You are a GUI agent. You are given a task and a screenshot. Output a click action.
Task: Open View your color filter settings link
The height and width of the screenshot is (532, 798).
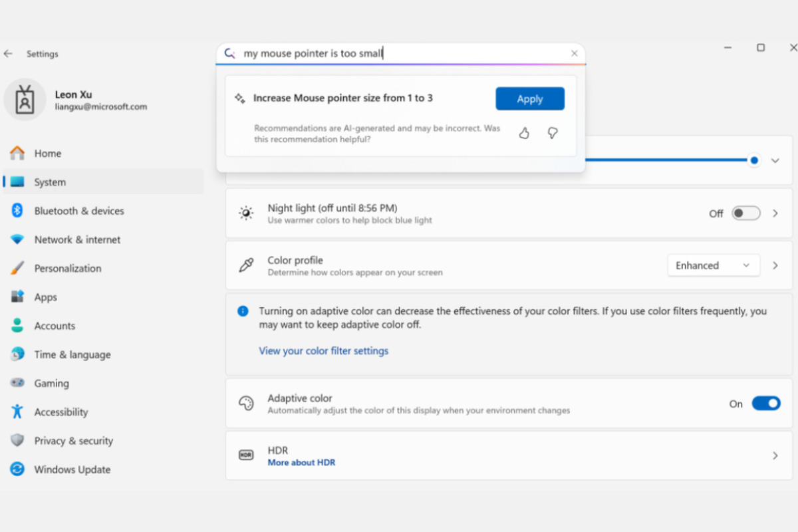323,351
